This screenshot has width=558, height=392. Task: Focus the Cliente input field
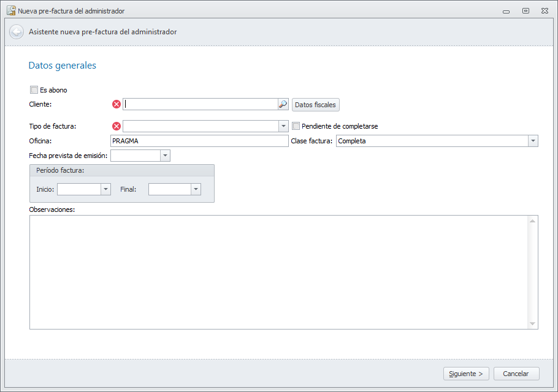(x=201, y=105)
